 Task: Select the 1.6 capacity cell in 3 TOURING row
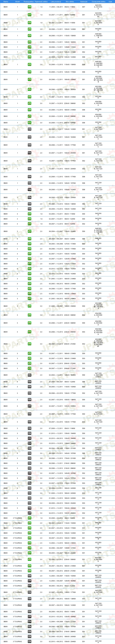(41, 518)
